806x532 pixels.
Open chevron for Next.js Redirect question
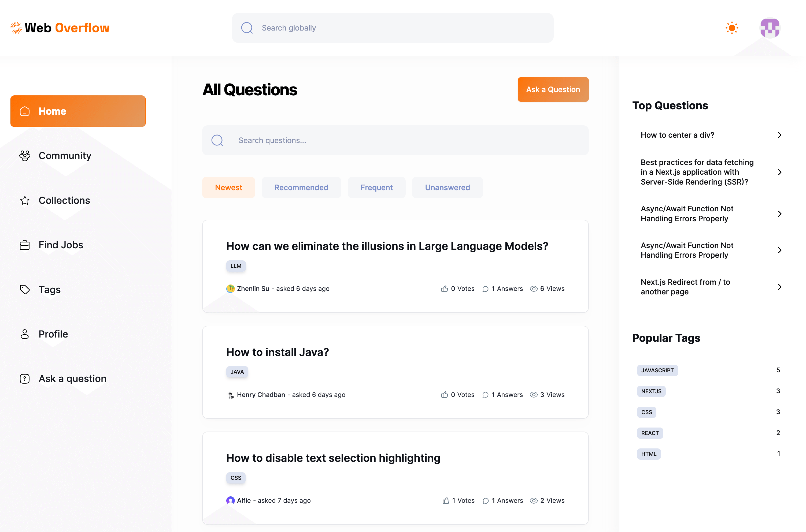tap(779, 287)
